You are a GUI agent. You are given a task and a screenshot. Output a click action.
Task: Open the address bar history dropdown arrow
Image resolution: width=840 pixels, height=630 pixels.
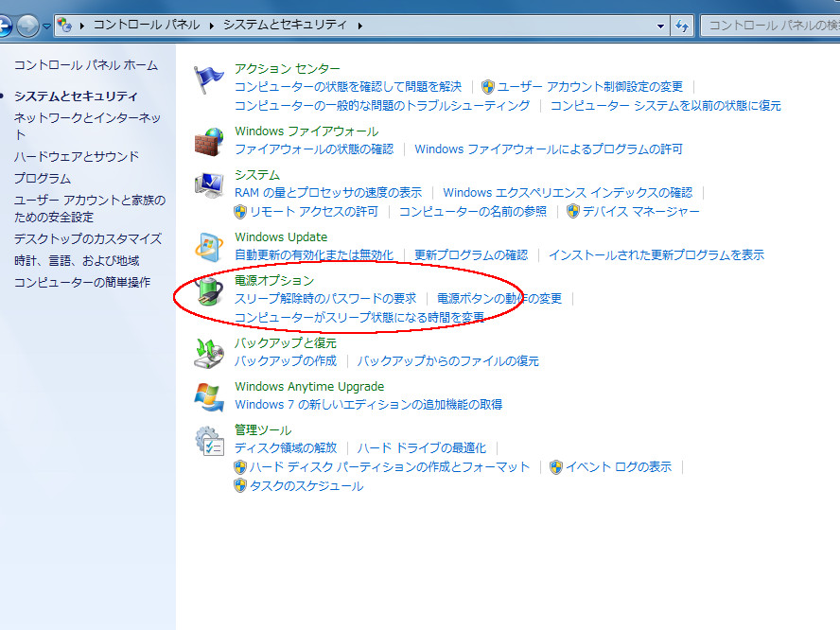pos(660,26)
